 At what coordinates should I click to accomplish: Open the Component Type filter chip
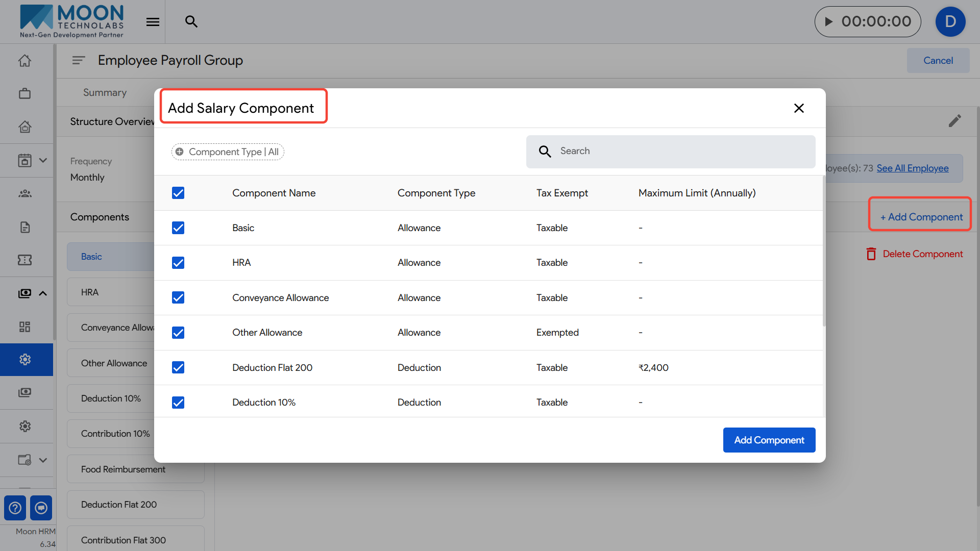(228, 152)
